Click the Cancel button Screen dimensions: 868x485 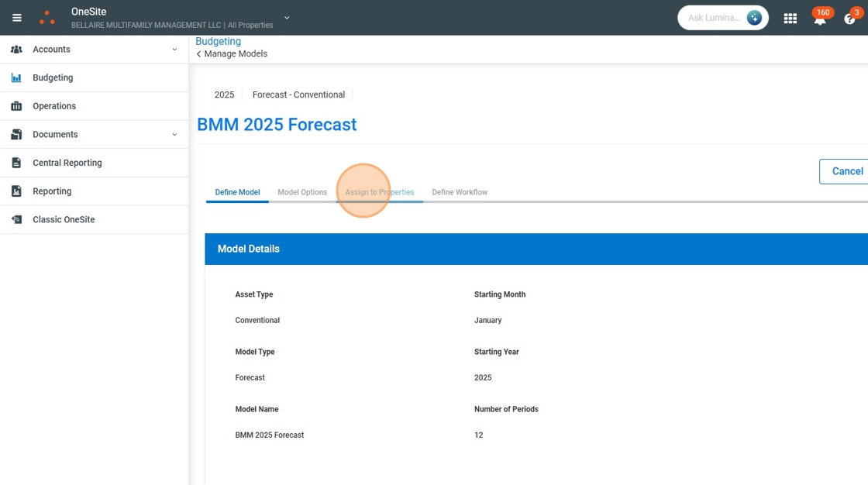844,172
